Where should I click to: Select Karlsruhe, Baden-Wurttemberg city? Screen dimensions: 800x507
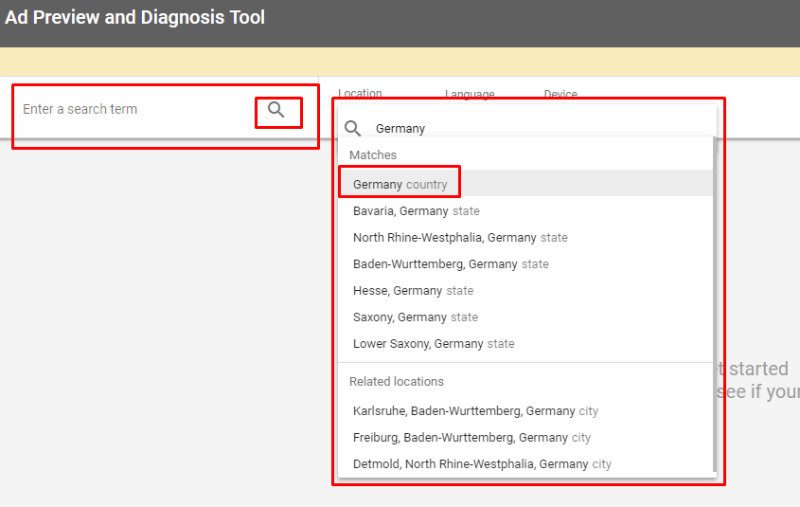(526, 411)
